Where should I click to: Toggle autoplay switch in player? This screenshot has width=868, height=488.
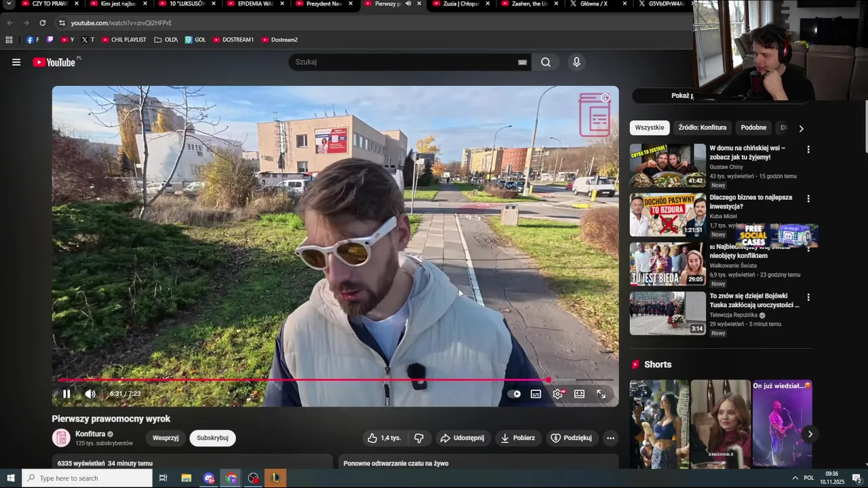(515, 394)
